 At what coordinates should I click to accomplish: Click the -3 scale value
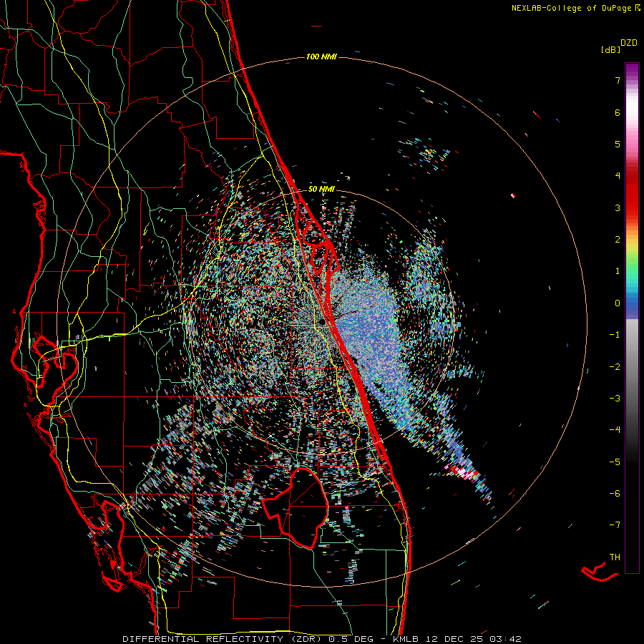[615, 399]
